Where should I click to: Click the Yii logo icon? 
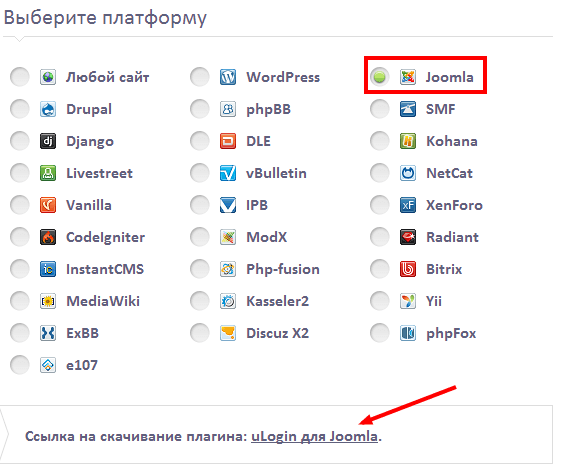pyautogui.click(x=408, y=301)
